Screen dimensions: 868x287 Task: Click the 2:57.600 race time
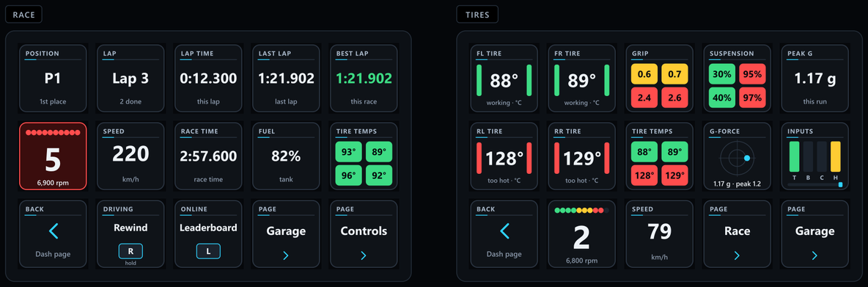(x=208, y=156)
